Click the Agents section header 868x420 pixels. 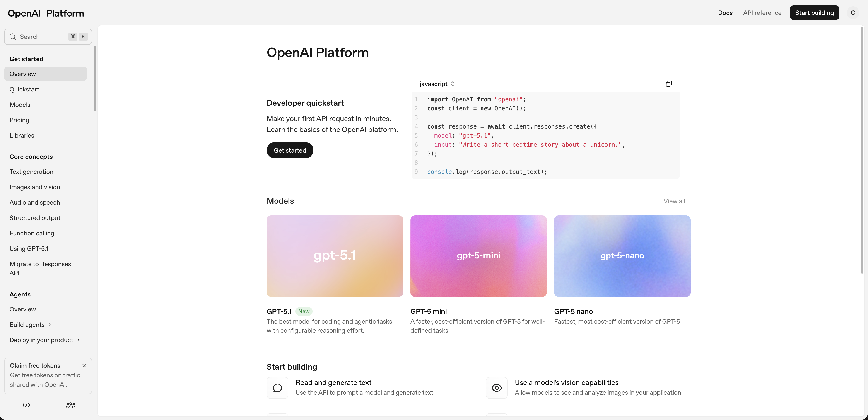[20, 294]
